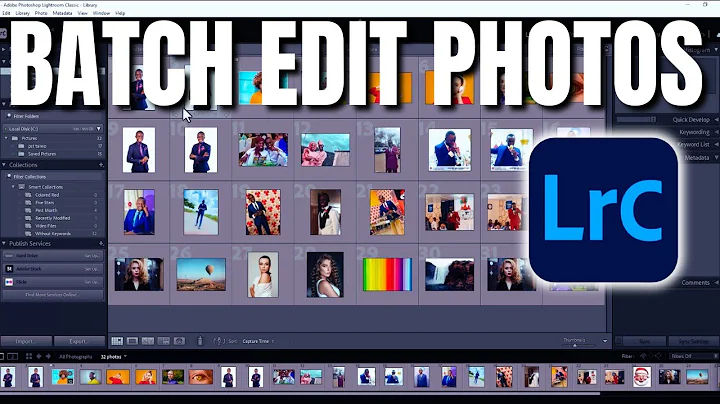This screenshot has height=404, width=720.
Task: Click the Hard Drive service icon
Action: 9,256
